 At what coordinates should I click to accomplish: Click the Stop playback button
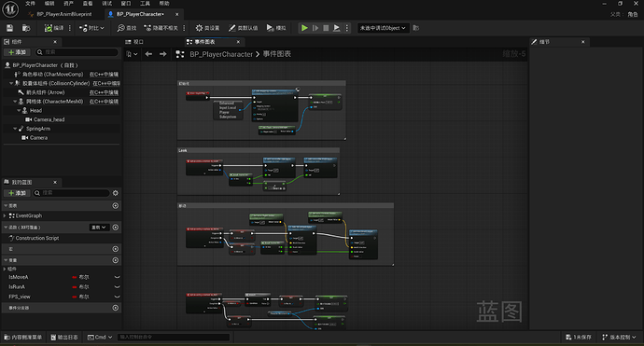coord(326,28)
